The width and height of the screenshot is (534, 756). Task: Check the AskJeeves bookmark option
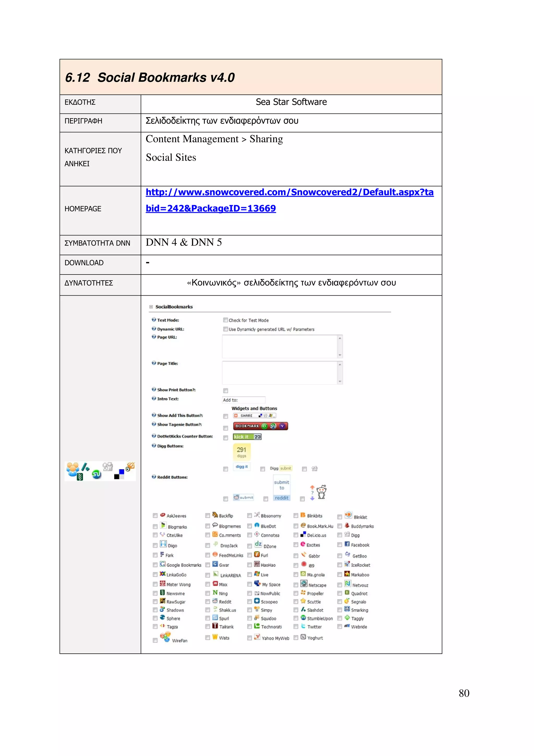pos(155,516)
